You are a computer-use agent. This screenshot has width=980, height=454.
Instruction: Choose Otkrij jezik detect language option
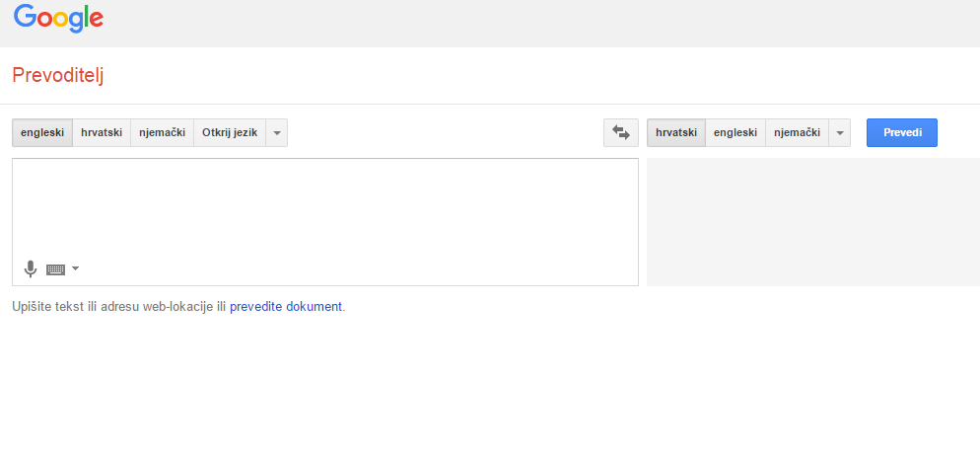pyautogui.click(x=230, y=132)
